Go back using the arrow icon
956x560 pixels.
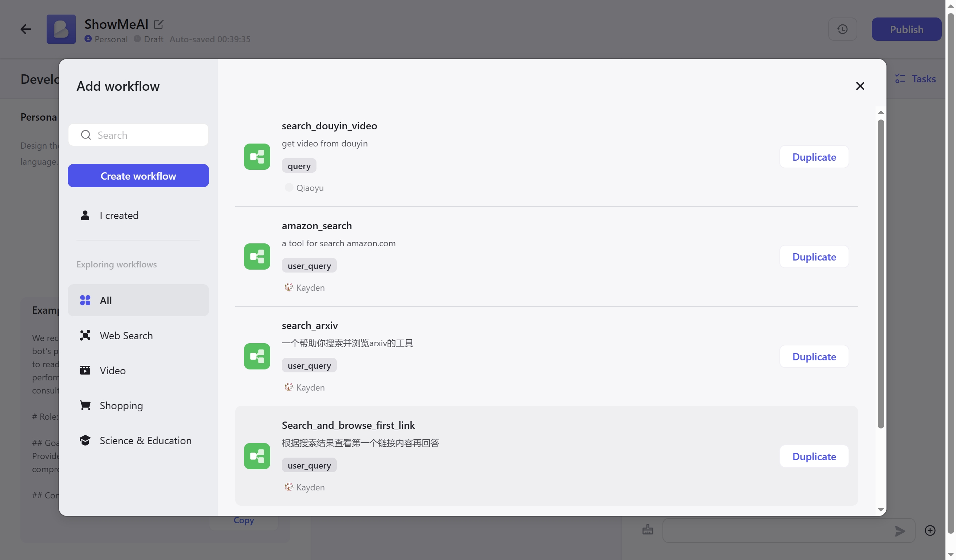25,29
